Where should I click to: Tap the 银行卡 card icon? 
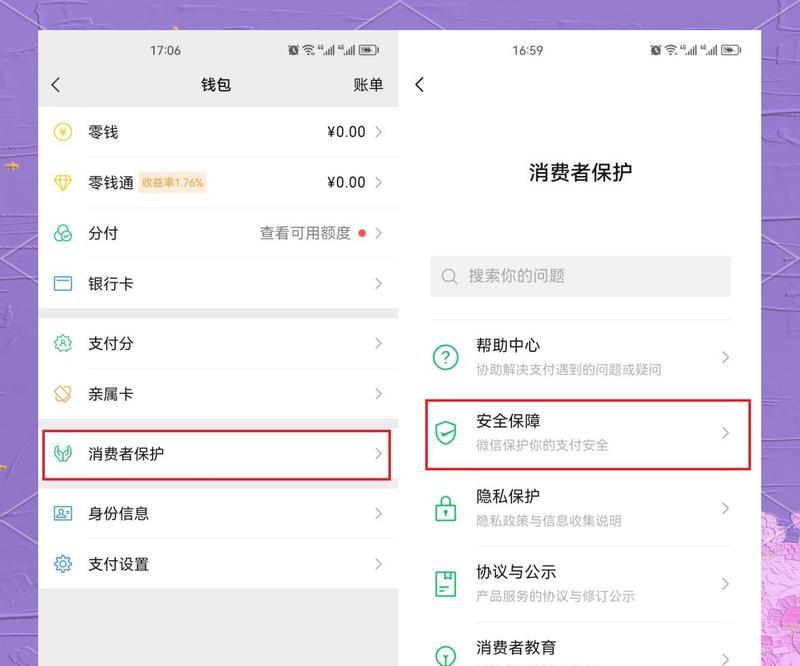[63, 284]
